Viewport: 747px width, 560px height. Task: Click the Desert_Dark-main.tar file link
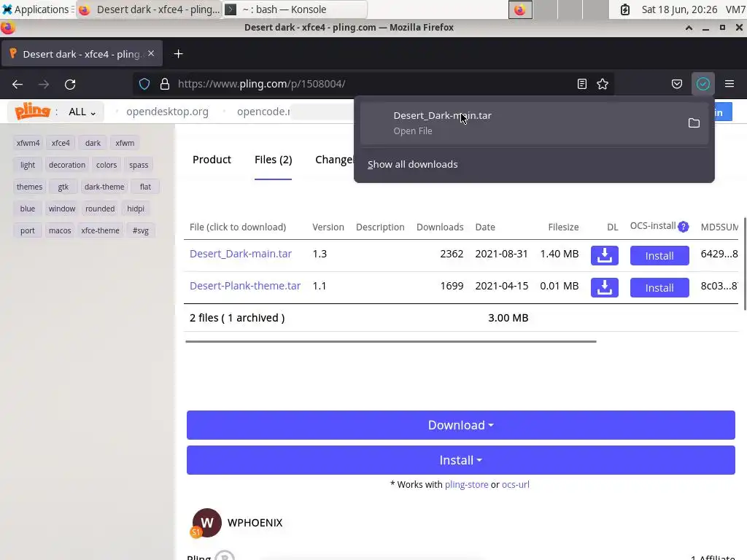pos(241,254)
